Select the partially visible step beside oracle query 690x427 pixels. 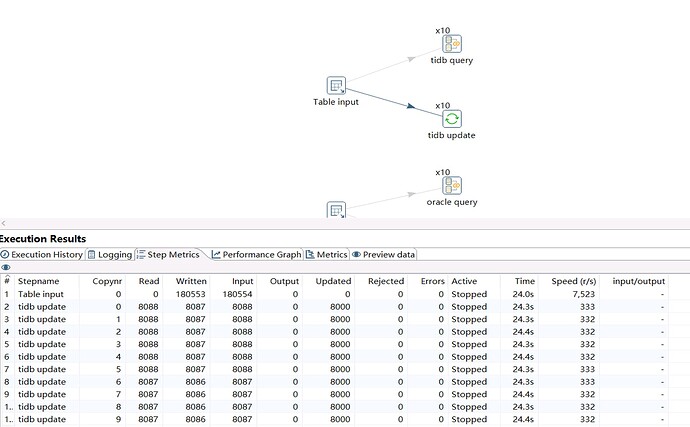click(x=337, y=210)
